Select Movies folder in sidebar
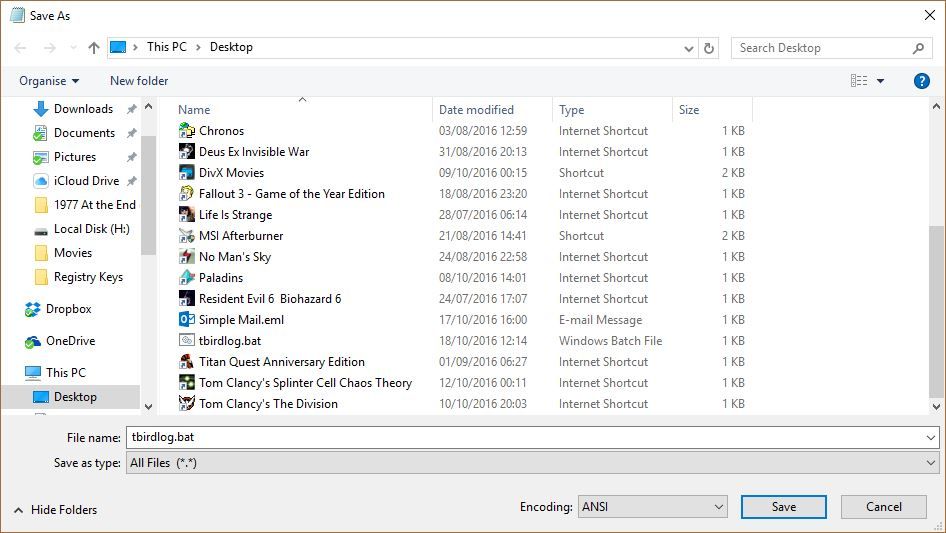 pos(71,253)
